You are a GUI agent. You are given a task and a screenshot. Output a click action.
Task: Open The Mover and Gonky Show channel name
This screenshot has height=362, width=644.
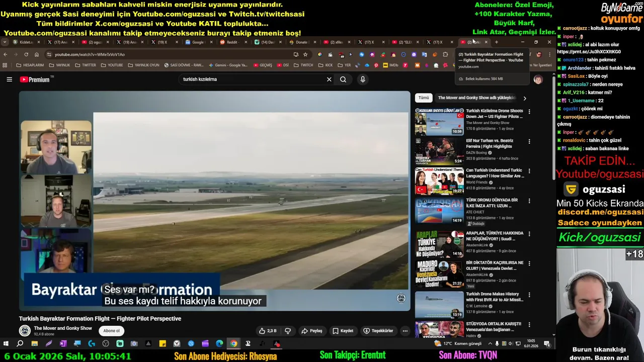click(63, 328)
